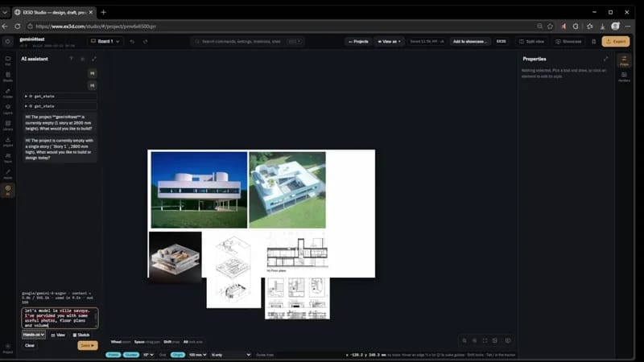Open the Team panel in left sidebar
Screen dimensions: 644x362
click(x=8, y=158)
